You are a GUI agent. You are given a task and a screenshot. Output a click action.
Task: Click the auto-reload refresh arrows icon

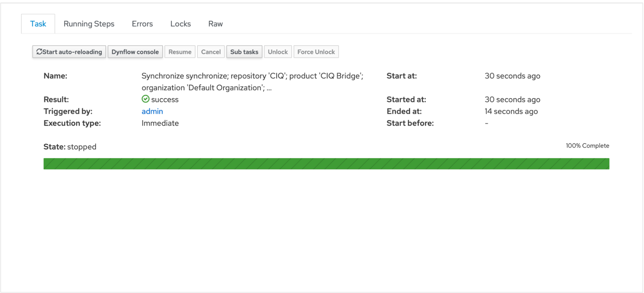[39, 52]
